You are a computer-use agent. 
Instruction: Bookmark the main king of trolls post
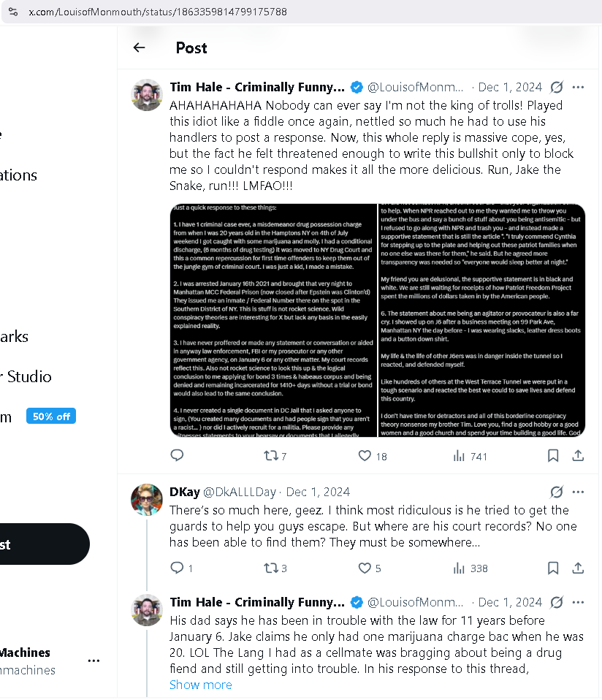[x=553, y=455]
